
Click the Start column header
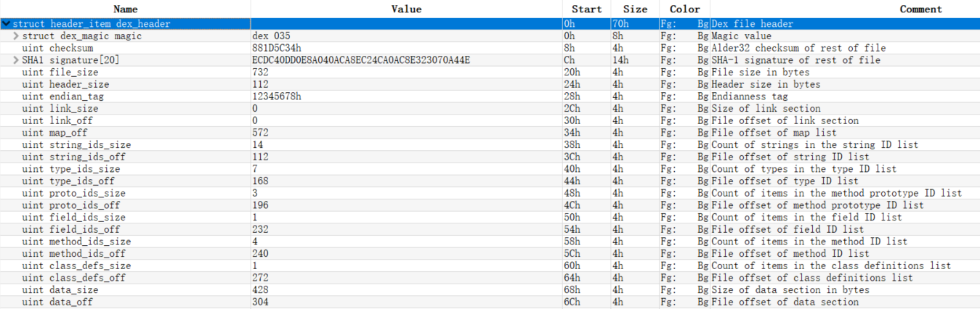[x=586, y=9]
